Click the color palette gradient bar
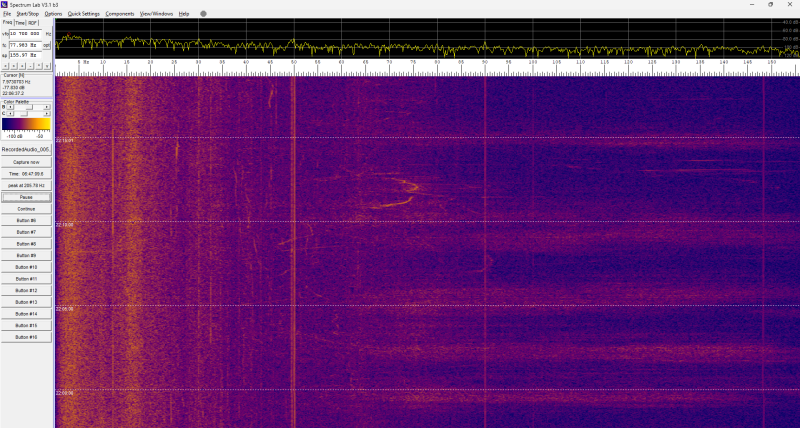 tap(26, 124)
